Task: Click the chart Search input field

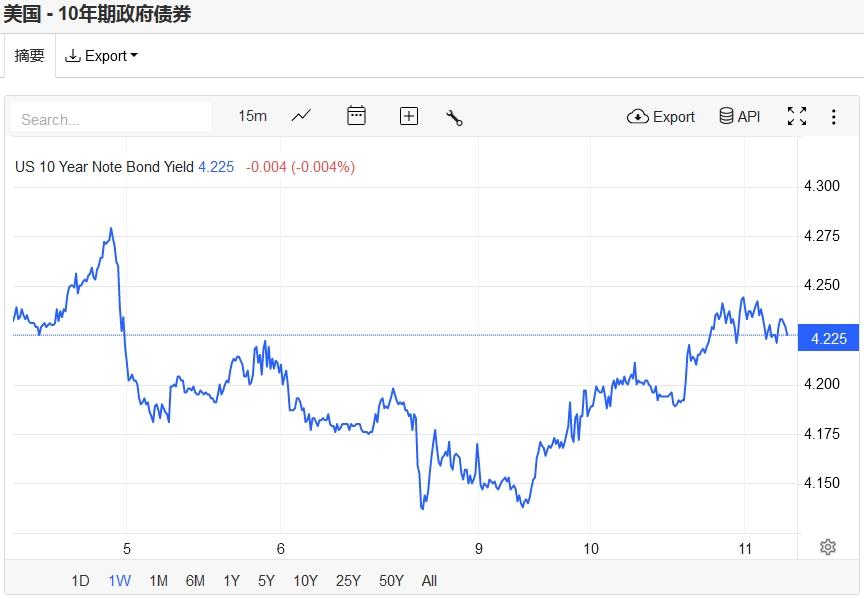Action: (x=111, y=119)
